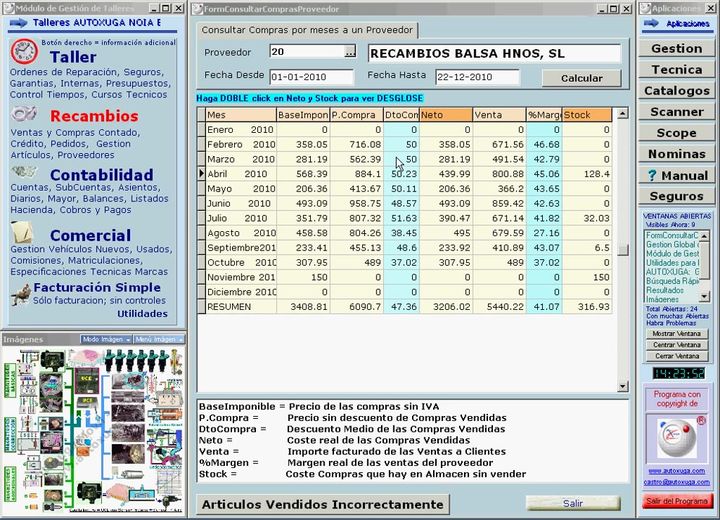Open the Catalogos application

[676, 91]
